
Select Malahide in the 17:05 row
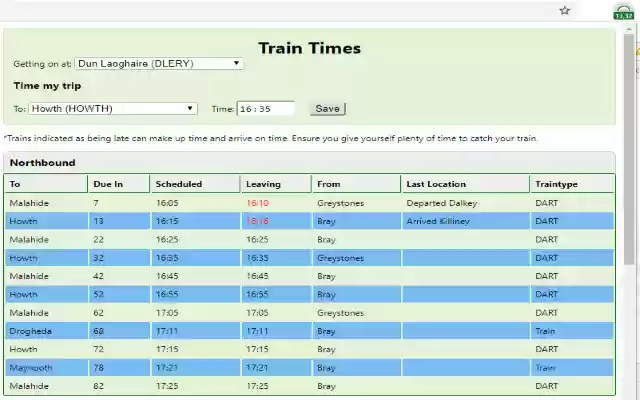point(29,313)
